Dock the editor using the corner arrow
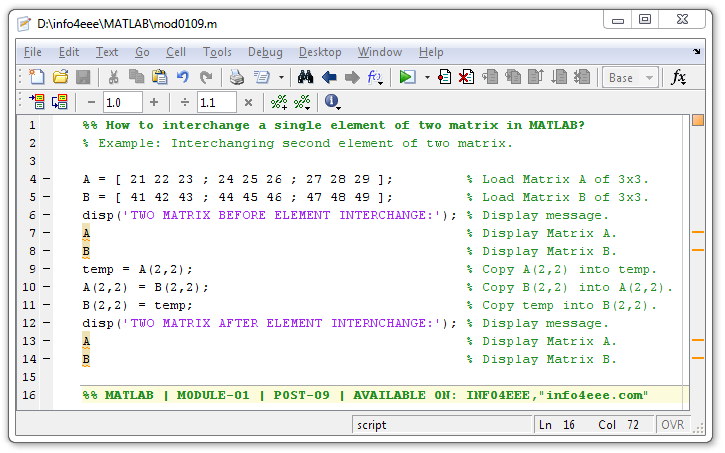 697,52
